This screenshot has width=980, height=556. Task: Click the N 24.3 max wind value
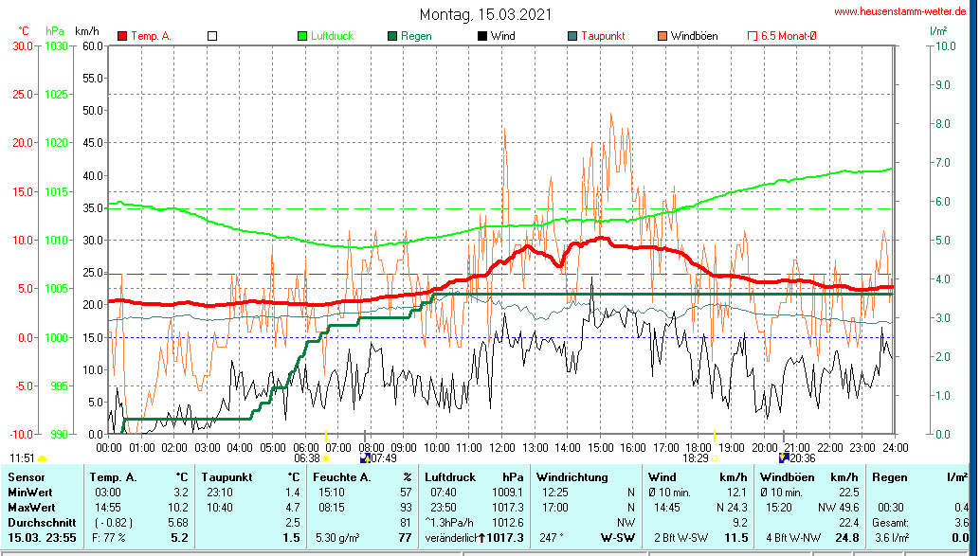pyautogui.click(x=732, y=508)
